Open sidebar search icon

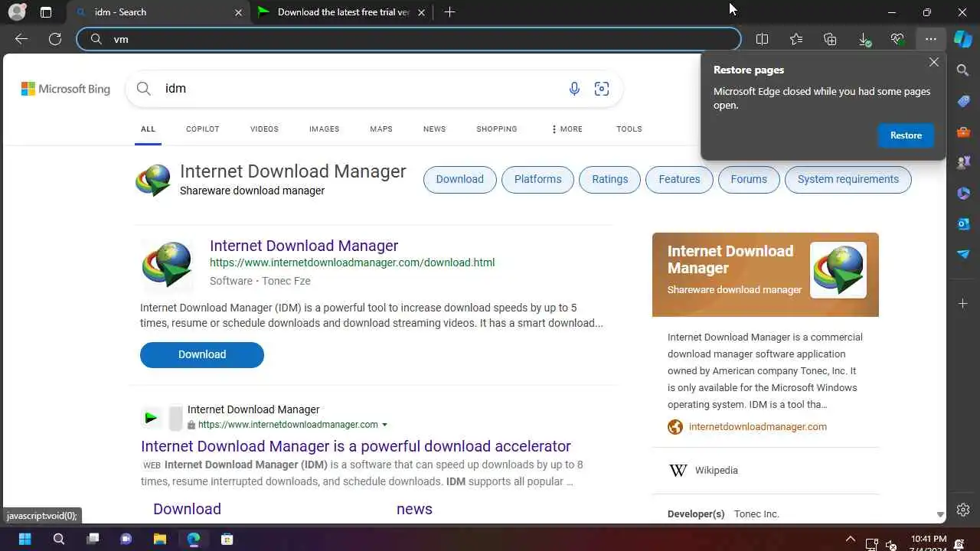coord(963,70)
